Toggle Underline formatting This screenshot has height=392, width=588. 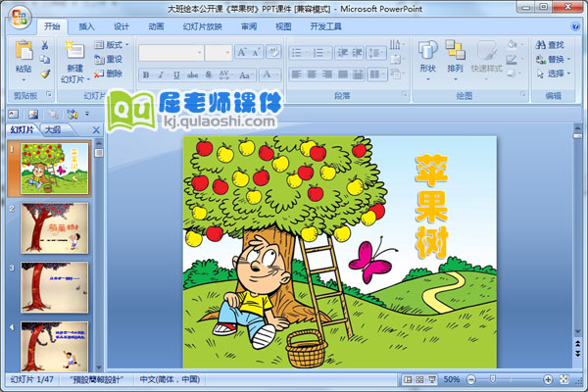[x=176, y=74]
